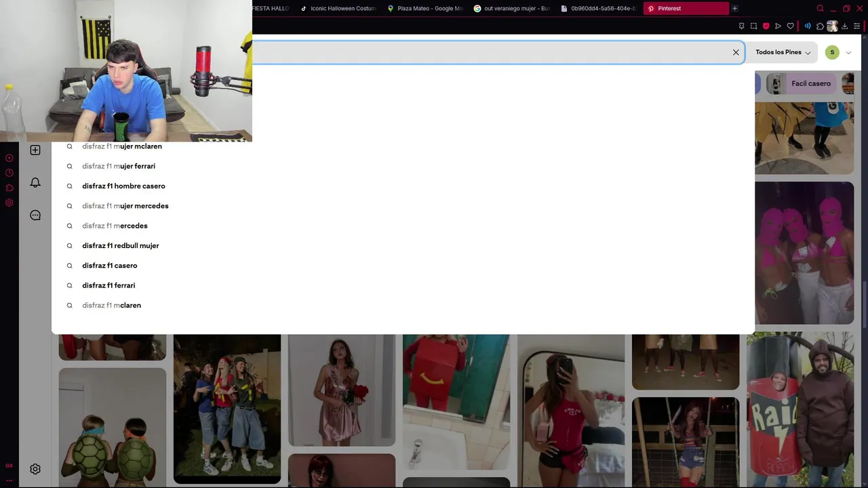
Task: Click browser search tabs magnifier icon
Action: 820,8
